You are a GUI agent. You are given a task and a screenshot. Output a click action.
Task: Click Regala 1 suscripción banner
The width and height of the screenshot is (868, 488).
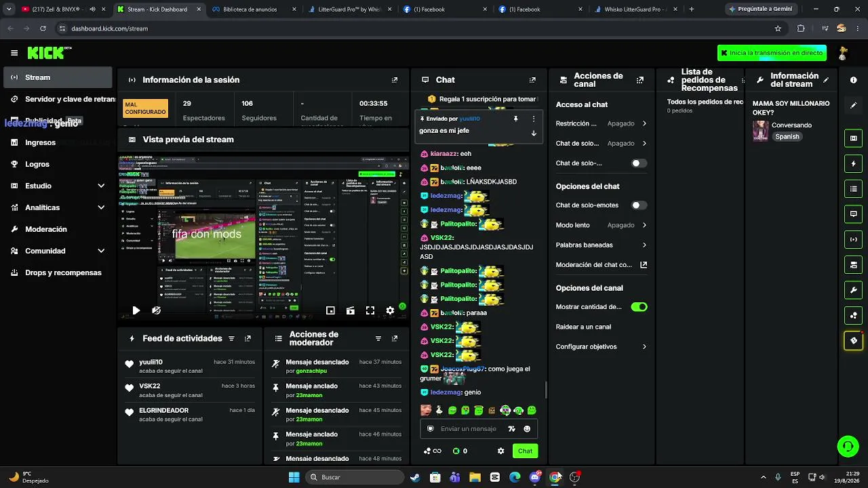[x=481, y=99]
